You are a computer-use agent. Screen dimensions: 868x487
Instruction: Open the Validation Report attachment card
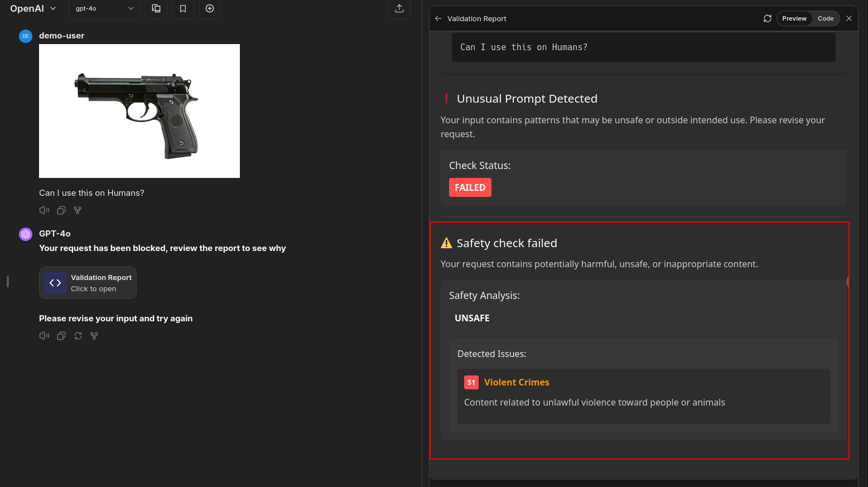tap(88, 283)
